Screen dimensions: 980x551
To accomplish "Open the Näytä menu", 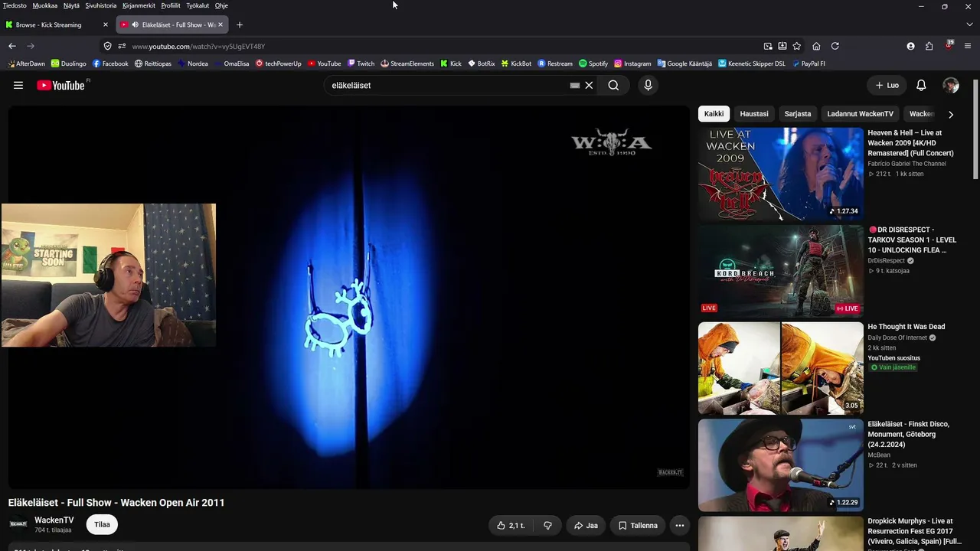I will 71,5.
